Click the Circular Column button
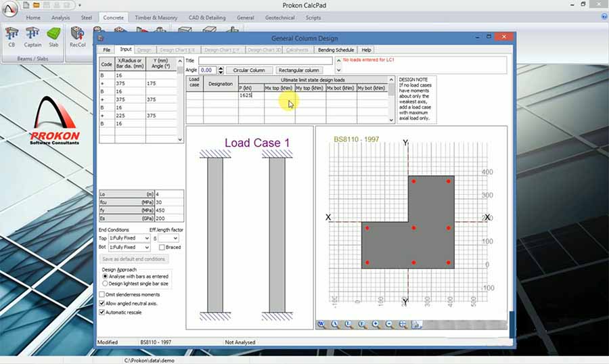 coord(249,70)
